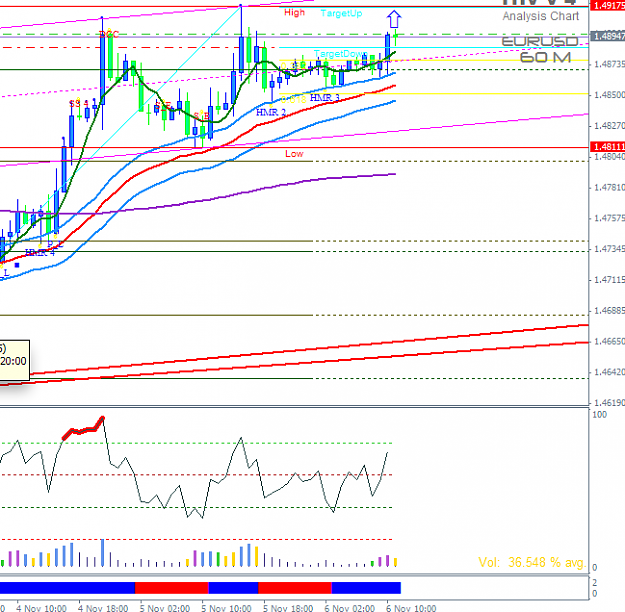Click the 'EURUSD' symbol text
This screenshot has width=625, height=612.
[540, 41]
